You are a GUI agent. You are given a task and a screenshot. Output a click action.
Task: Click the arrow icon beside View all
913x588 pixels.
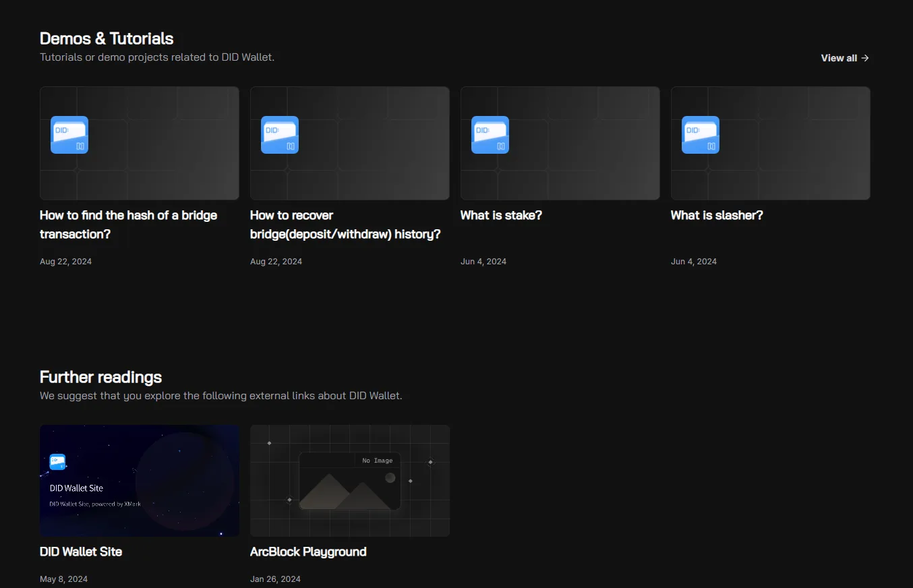pyautogui.click(x=865, y=58)
